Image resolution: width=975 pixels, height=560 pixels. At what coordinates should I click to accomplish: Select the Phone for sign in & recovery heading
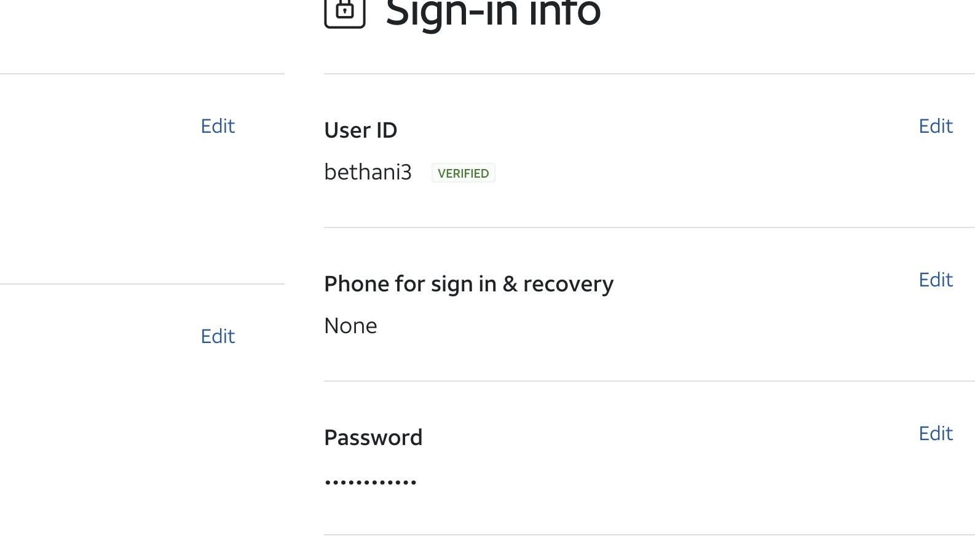click(468, 283)
